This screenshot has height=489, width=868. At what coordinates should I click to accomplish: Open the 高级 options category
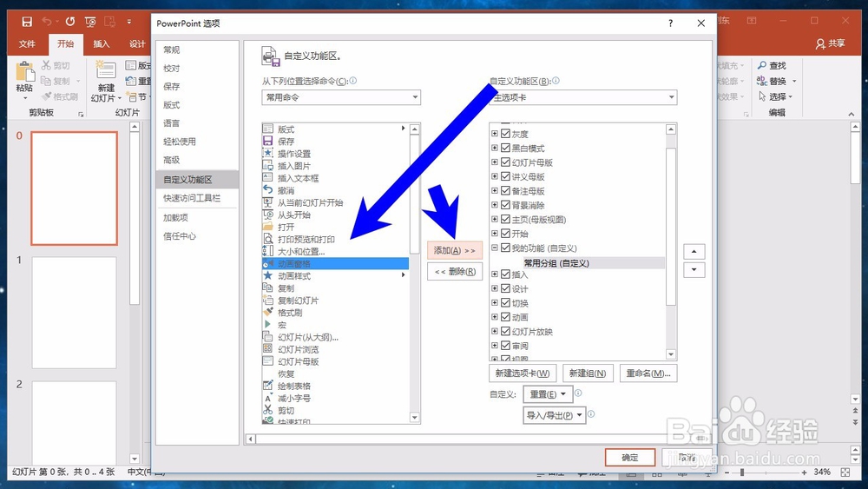197,160
